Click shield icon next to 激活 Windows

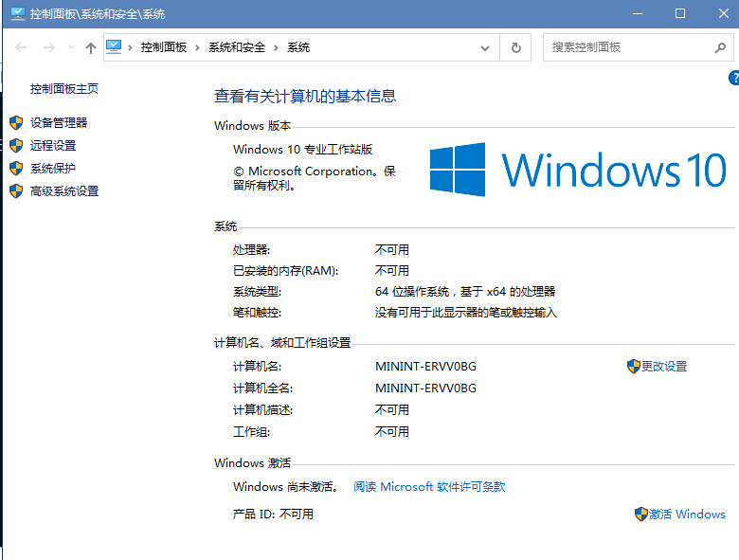click(x=641, y=514)
